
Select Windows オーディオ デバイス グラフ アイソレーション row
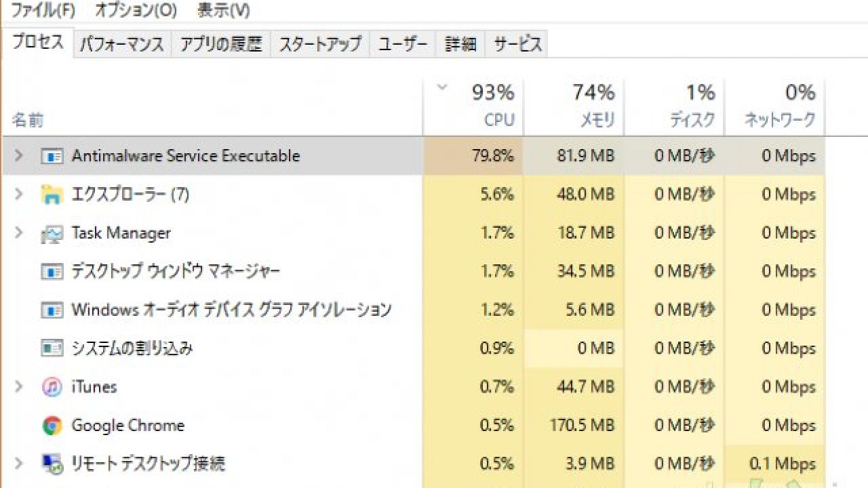click(232, 310)
